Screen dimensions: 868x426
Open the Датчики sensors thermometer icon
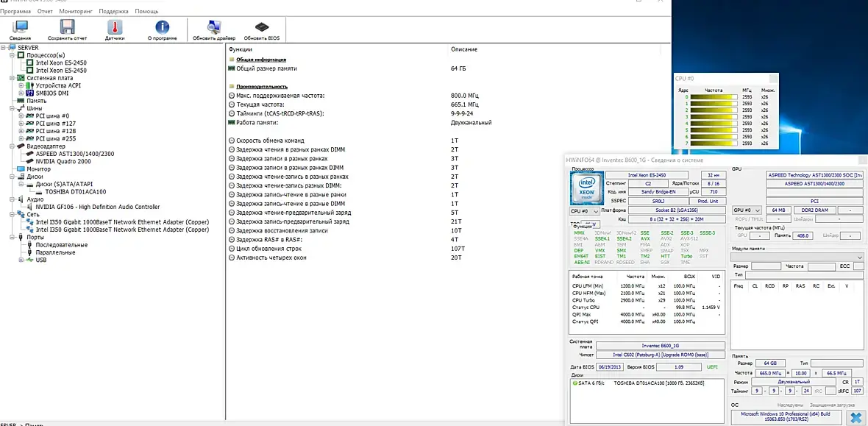click(115, 28)
